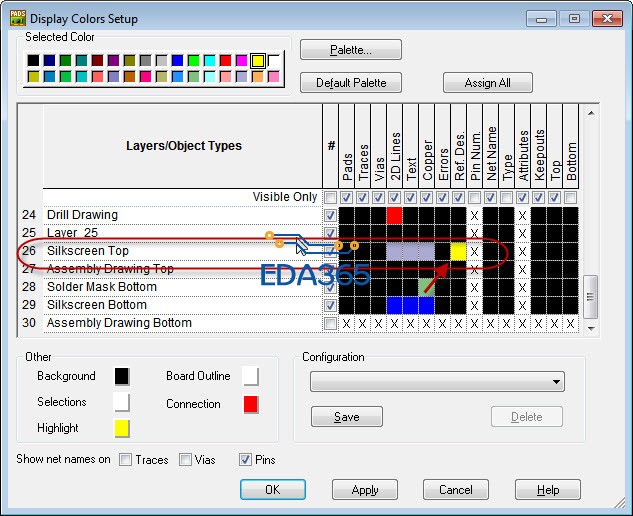633x516 pixels.
Task: Click Silkscreen Top Ref. Des. yellow cell
Action: (x=458, y=251)
